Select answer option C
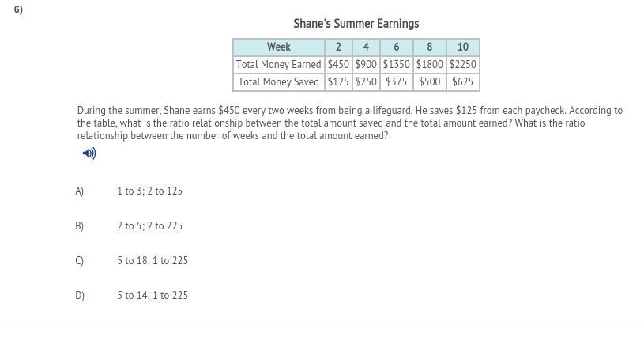644x337 pixels. (80, 261)
